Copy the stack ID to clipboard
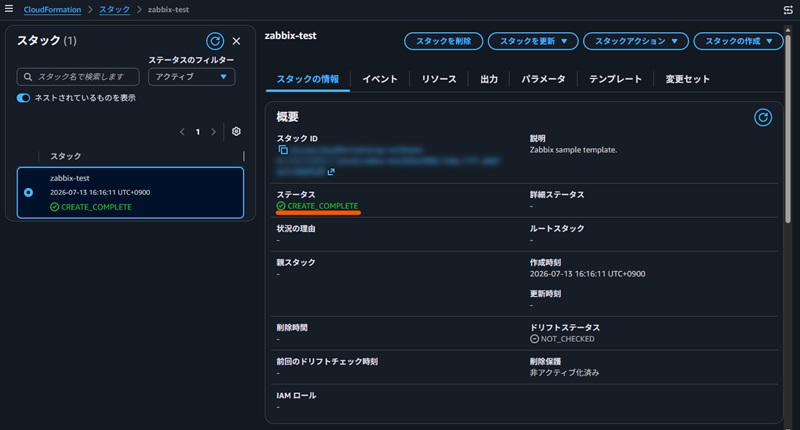The width and height of the screenshot is (800, 430). tap(283, 149)
